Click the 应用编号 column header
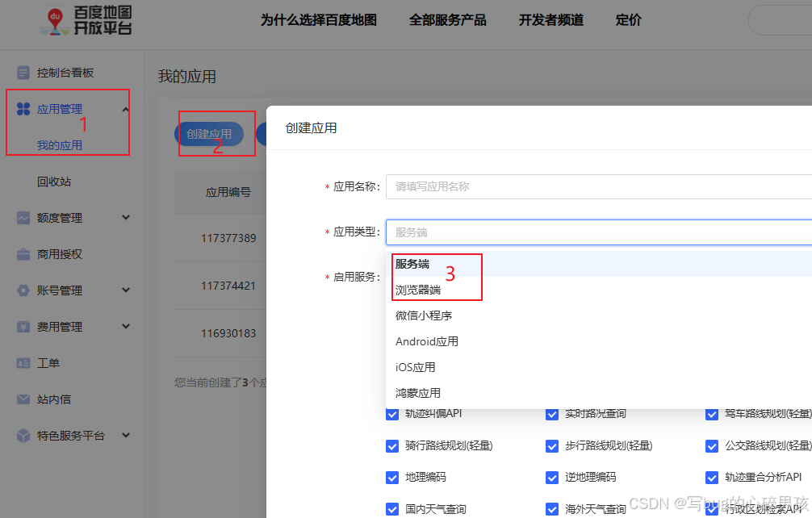The height and width of the screenshot is (518, 812). (x=228, y=193)
